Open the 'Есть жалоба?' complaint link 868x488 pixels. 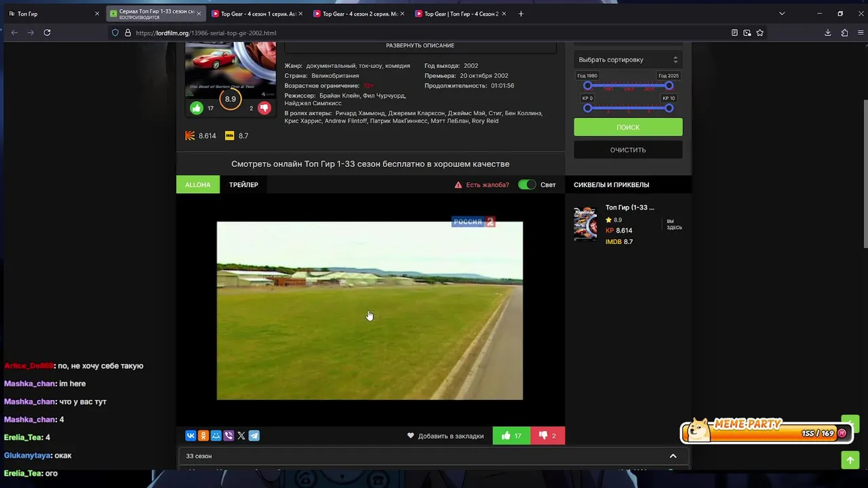tap(488, 184)
